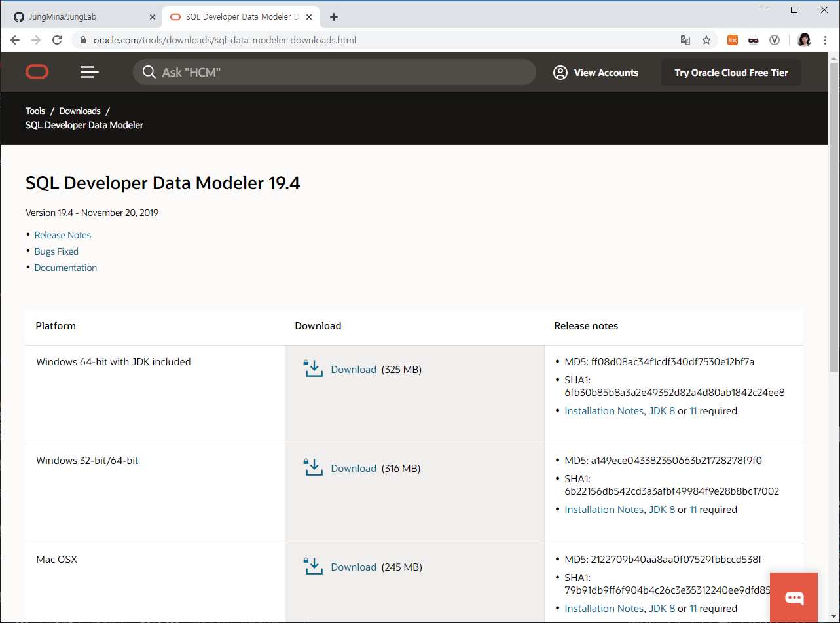This screenshot has height=623, width=840.
Task: Open the Chrome profile avatar
Action: 804,40
